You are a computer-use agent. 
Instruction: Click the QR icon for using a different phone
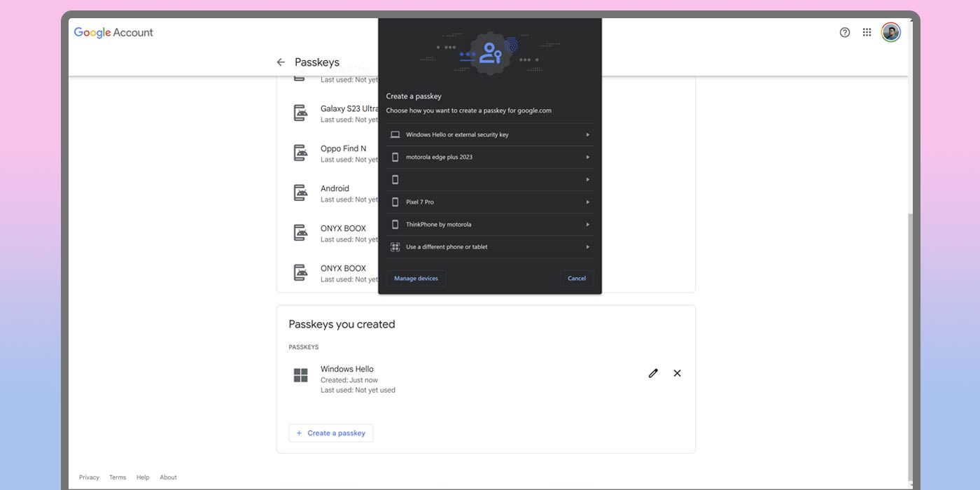point(395,246)
